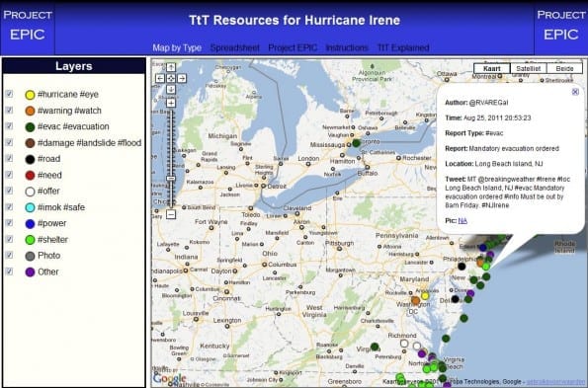This screenshot has width=588, height=388.
Task: Close the tweet info popup
Action: pos(575,92)
